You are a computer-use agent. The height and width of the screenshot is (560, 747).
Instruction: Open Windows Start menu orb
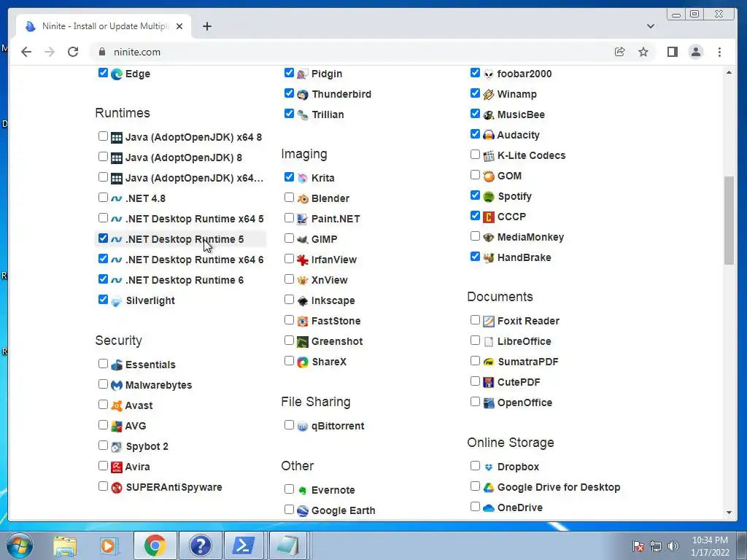(x=19, y=545)
